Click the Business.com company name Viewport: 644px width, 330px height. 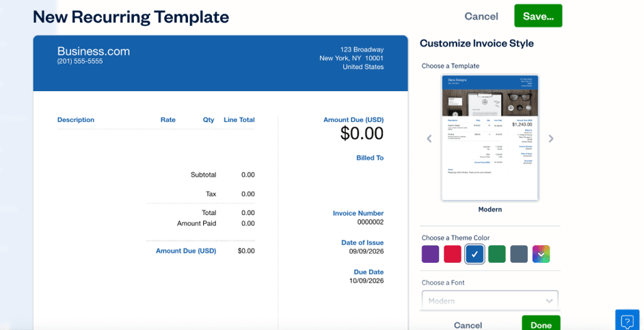94,51
